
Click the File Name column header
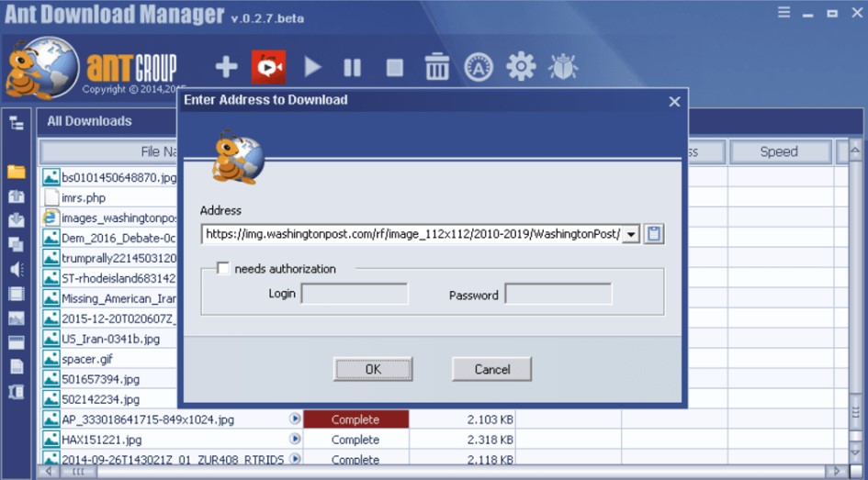click(x=108, y=152)
